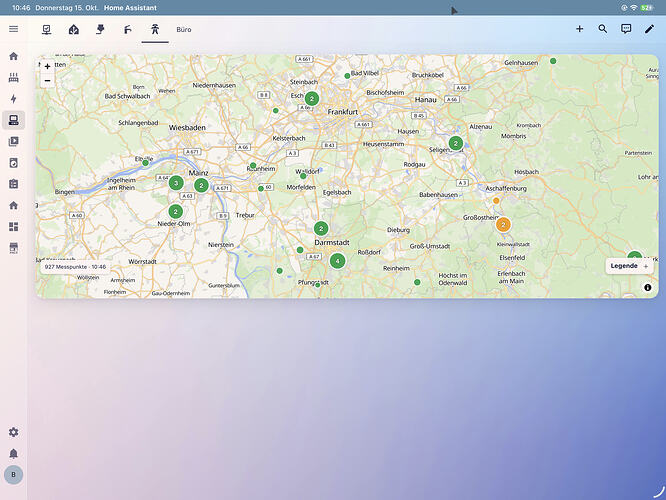666x500 pixels.
Task: Click the Wiesbaden city label on map
Action: point(187,127)
